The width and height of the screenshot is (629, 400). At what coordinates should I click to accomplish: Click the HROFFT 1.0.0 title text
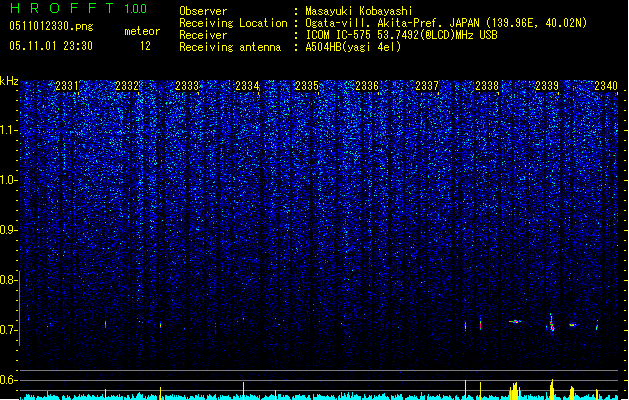click(78, 8)
